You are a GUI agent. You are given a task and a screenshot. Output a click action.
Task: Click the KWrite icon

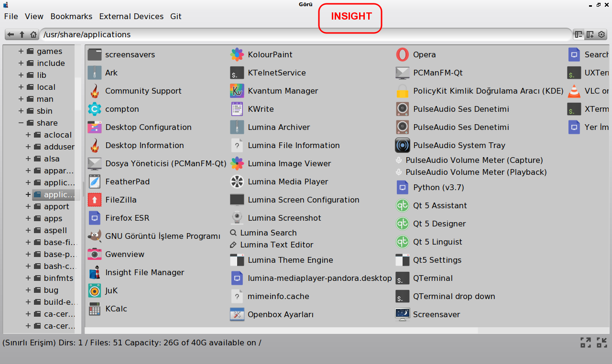point(237,109)
